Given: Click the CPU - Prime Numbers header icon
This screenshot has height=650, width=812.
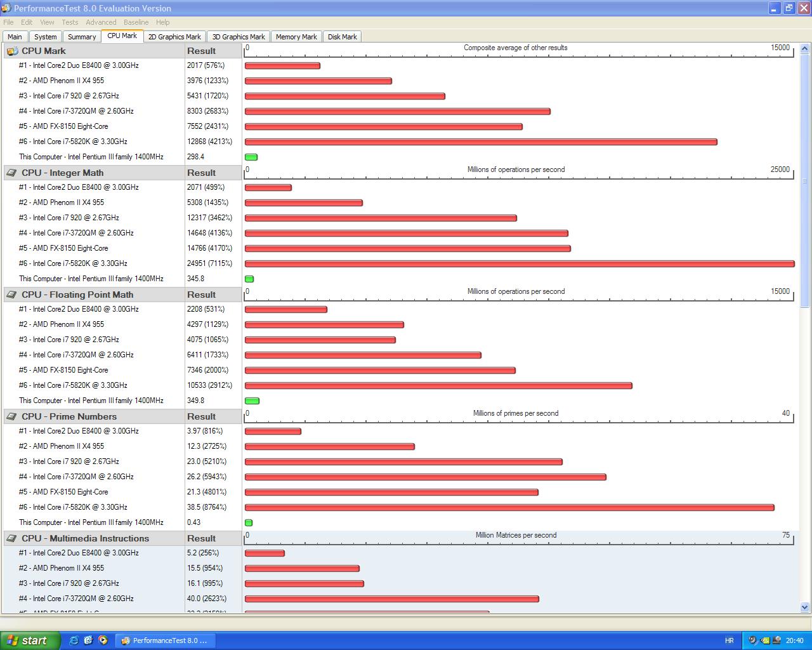Looking at the screenshot, I should [12, 416].
